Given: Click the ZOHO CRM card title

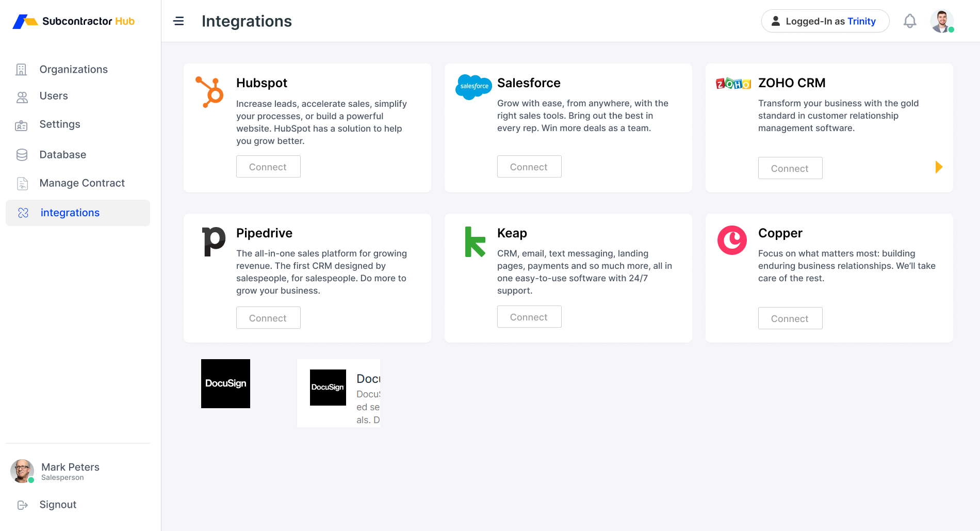Looking at the screenshot, I should [792, 83].
